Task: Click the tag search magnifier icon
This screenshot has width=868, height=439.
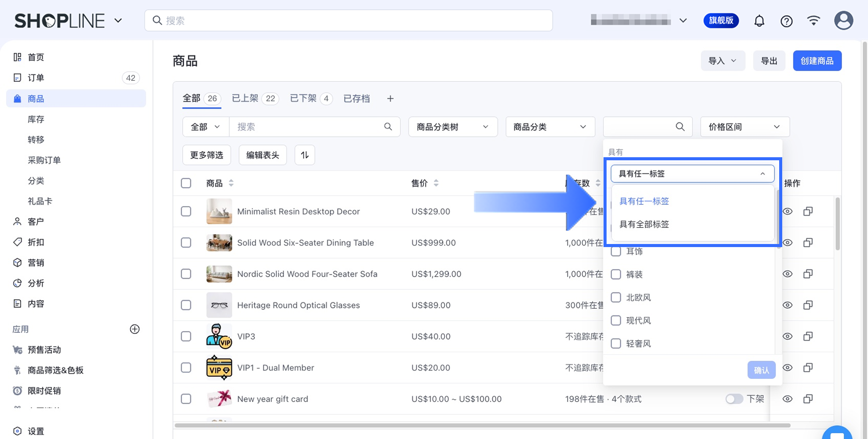Action: 680,127
